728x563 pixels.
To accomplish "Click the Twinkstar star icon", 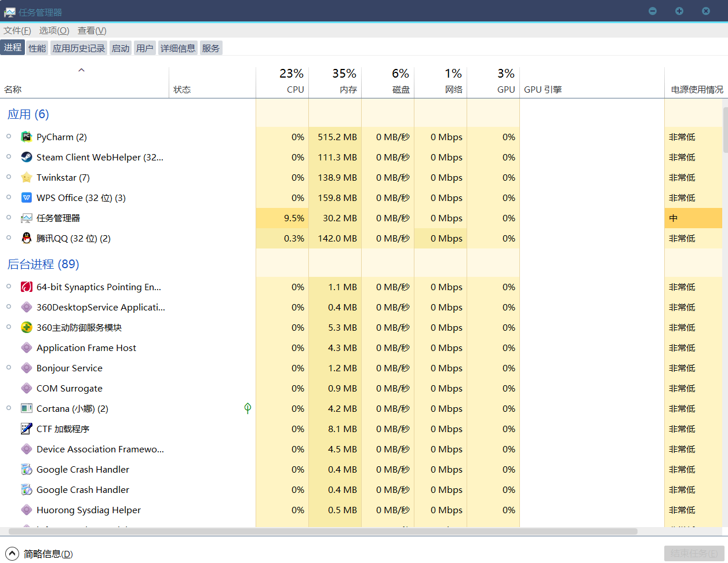I will [27, 178].
